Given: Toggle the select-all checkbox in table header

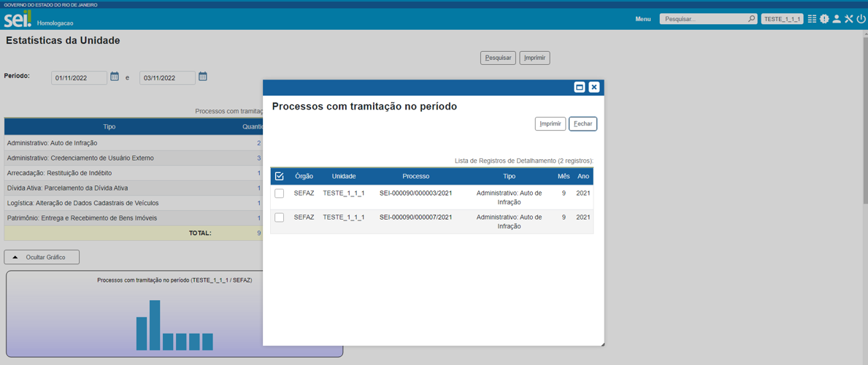Looking at the screenshot, I should point(279,176).
